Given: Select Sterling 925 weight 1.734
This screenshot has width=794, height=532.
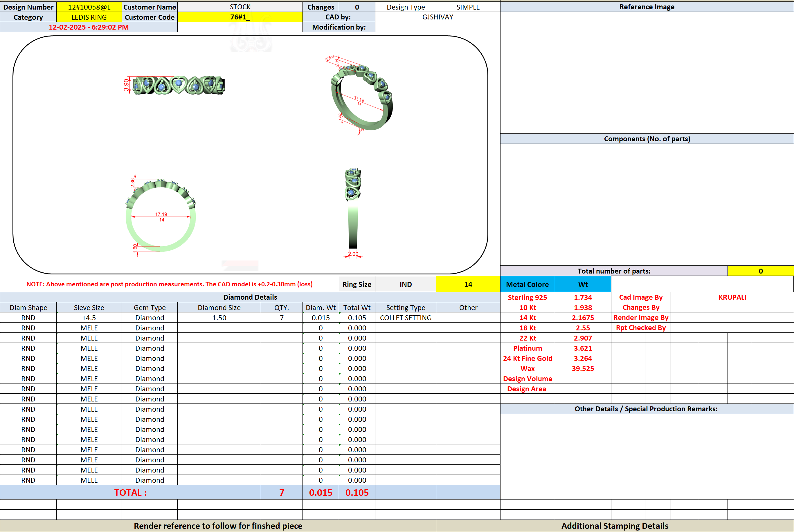Looking at the screenshot, I should coord(583,298).
